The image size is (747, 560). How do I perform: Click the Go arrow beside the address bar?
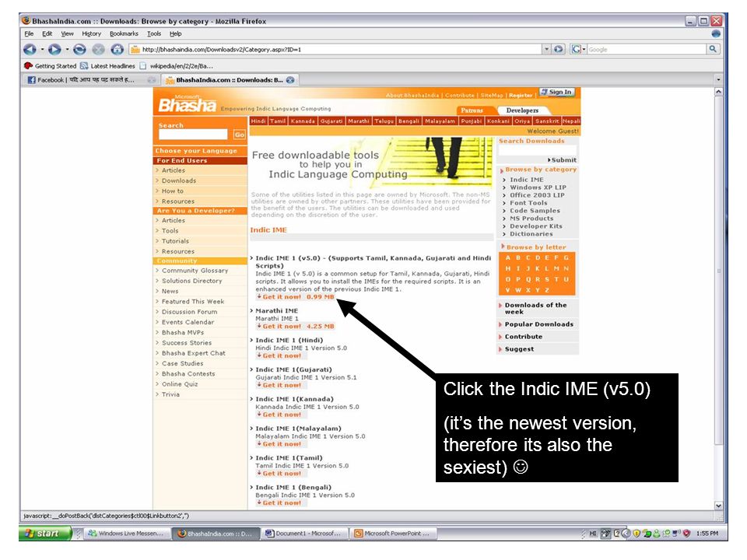pyautogui.click(x=559, y=49)
